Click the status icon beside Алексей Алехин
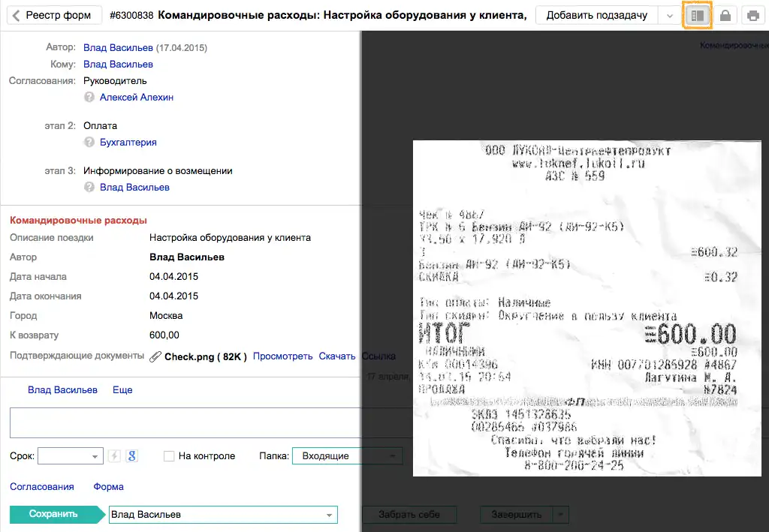 point(89,97)
